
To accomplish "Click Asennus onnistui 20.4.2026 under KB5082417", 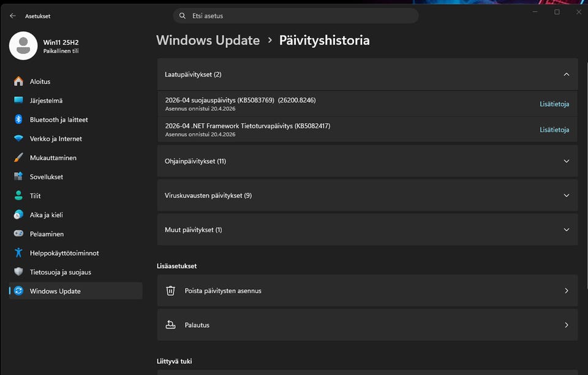I will (200, 134).
